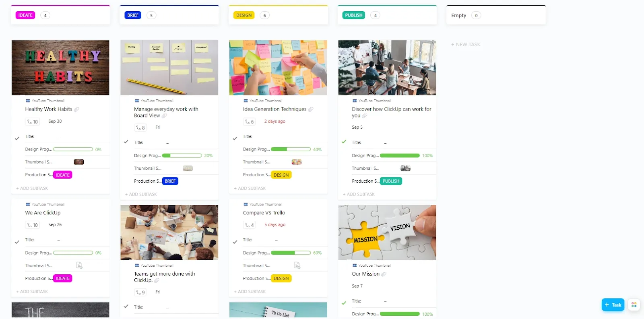Adjust Design Progress bar on Idea Generation Techniques
Image resolution: width=644 pixels, height=319 pixels.
click(291, 149)
